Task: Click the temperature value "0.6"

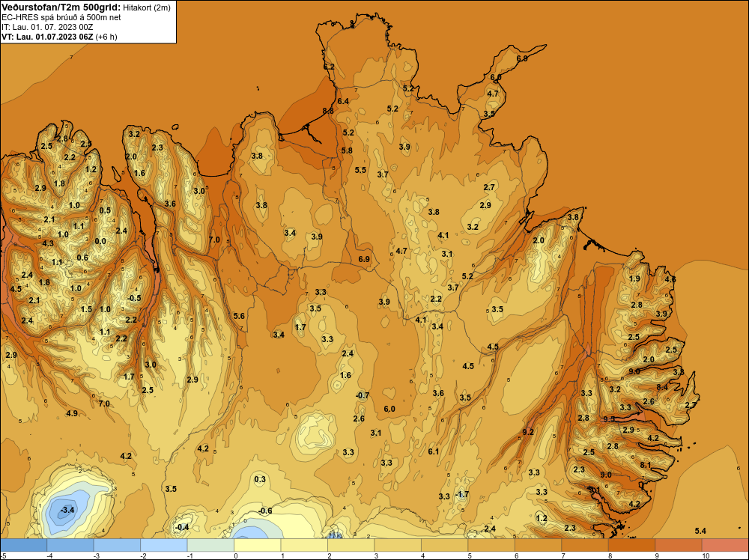Action: [82, 258]
